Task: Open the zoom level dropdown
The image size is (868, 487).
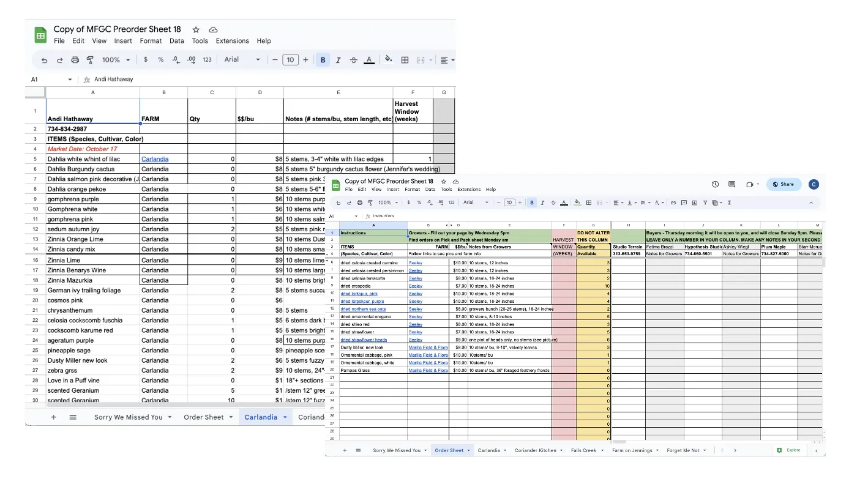Action: click(116, 59)
